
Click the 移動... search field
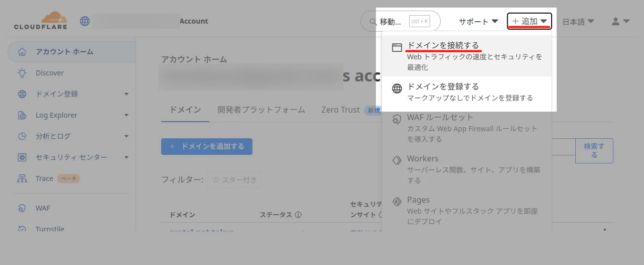pos(400,21)
